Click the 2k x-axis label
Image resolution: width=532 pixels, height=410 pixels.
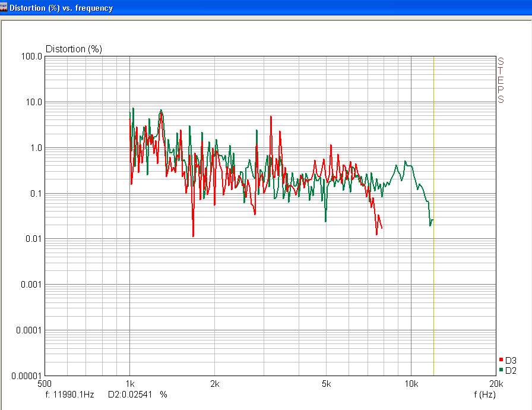(215, 384)
